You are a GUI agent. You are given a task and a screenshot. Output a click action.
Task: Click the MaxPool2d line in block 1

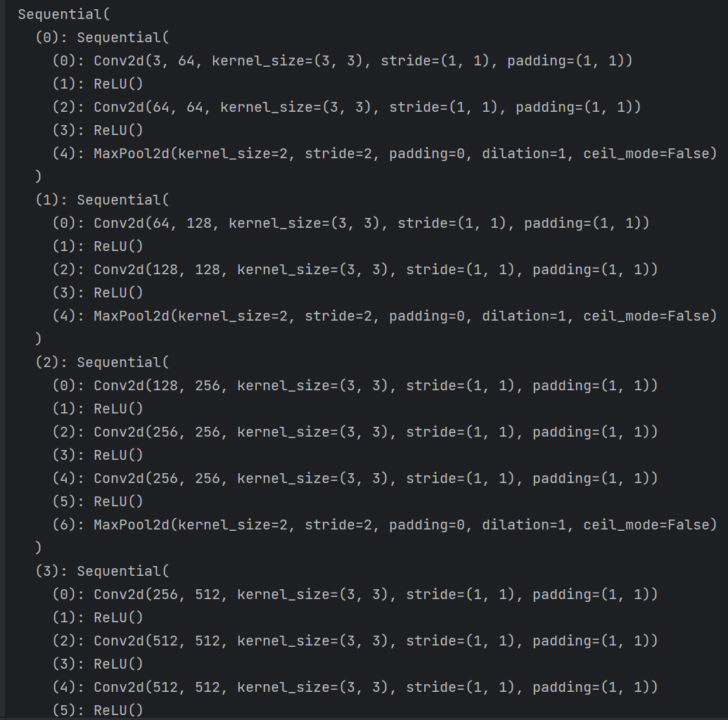coord(385,316)
